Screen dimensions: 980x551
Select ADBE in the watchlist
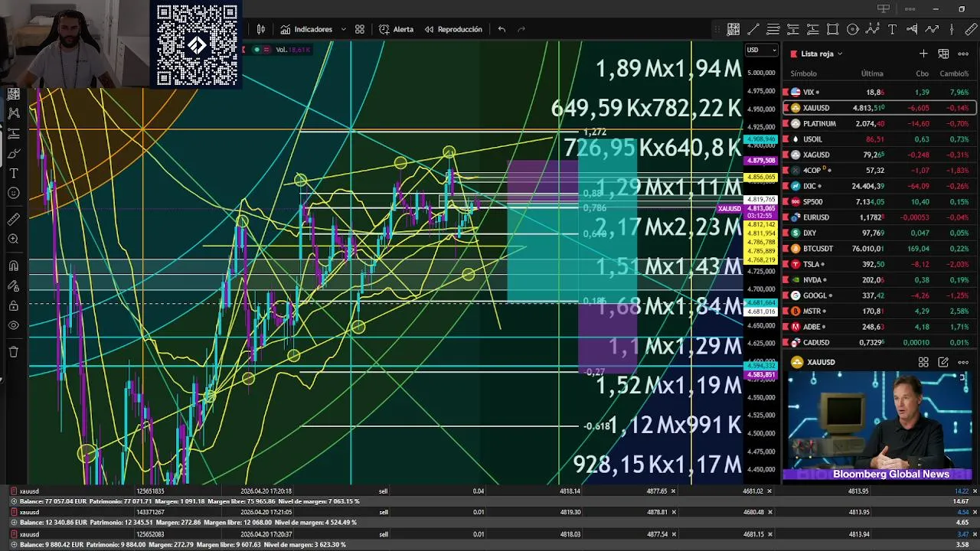coord(879,327)
